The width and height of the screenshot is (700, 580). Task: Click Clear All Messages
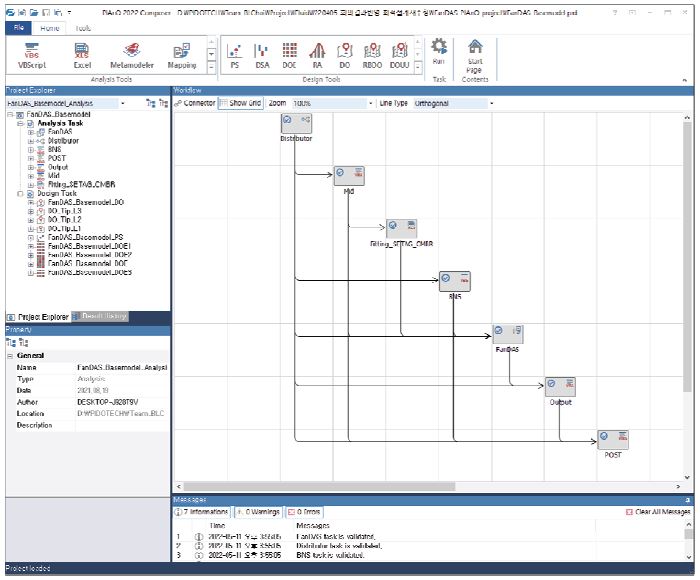[657, 512]
